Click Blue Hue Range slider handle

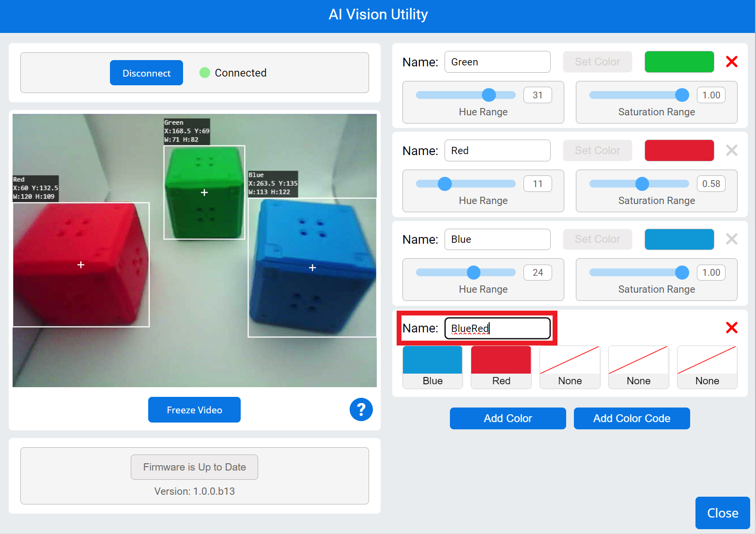point(474,272)
